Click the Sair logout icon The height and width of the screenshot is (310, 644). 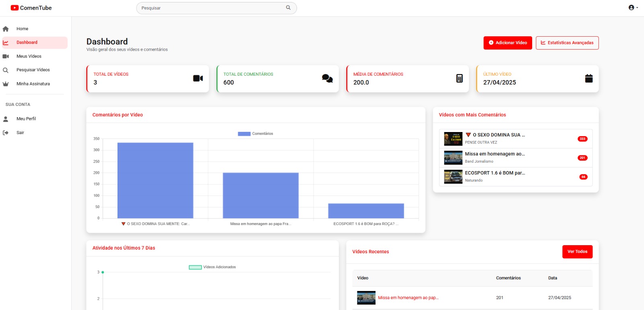(6, 133)
